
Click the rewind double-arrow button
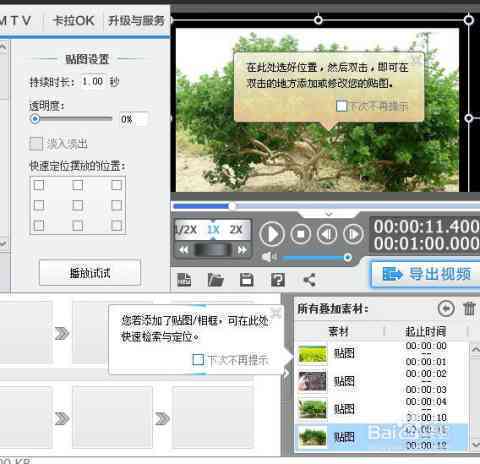coord(184,250)
